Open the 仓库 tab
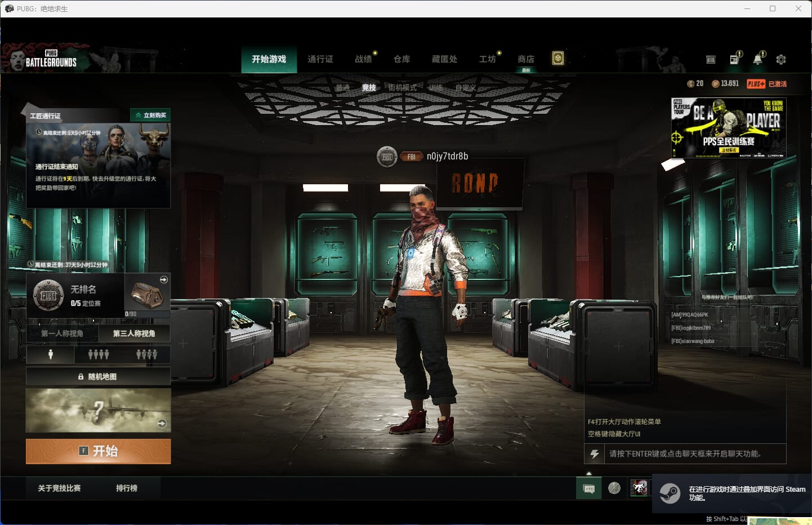This screenshot has height=525, width=812. click(x=402, y=59)
